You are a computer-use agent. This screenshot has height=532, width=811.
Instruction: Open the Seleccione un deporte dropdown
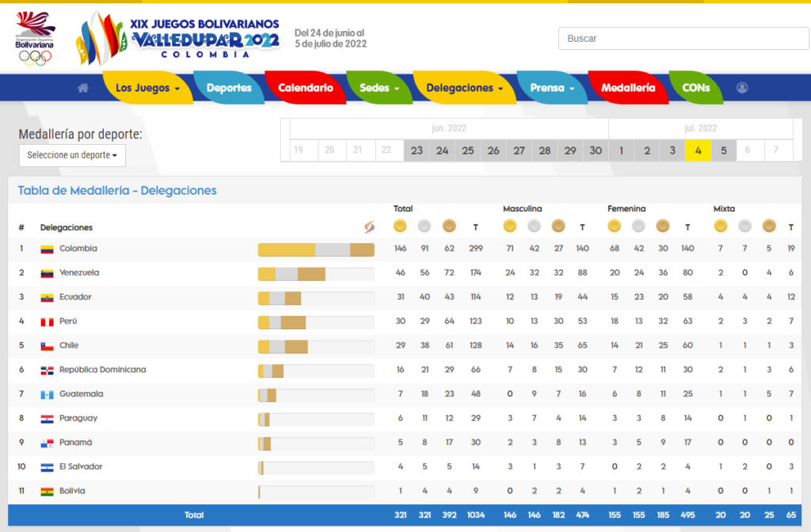click(x=72, y=155)
